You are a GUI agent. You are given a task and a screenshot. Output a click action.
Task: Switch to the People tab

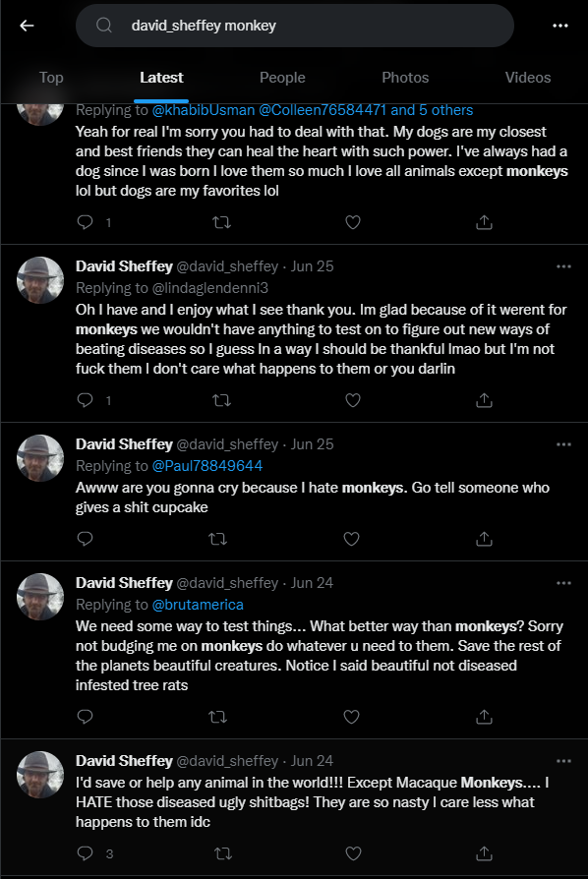[x=282, y=78]
